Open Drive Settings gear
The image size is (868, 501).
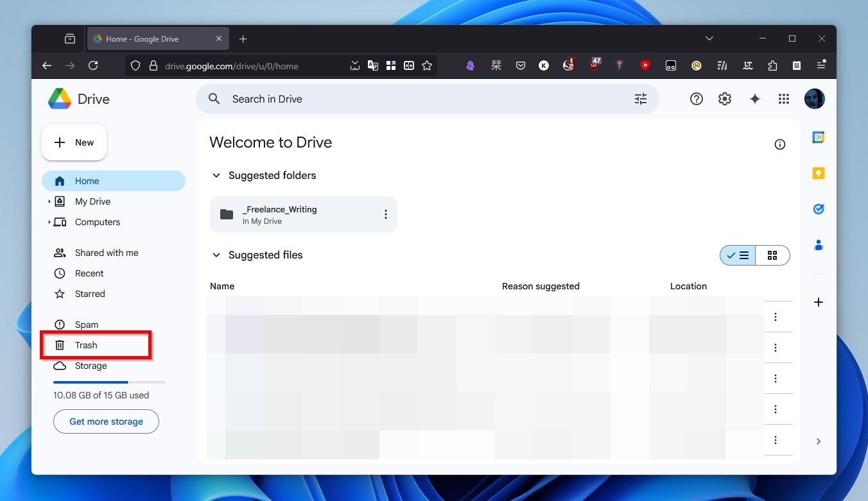click(725, 99)
